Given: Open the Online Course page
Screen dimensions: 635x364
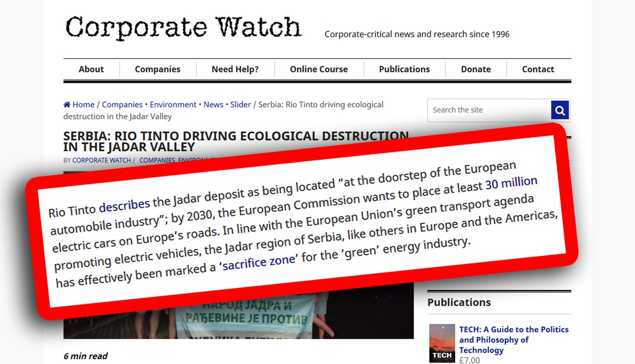Looking at the screenshot, I should click(319, 69).
